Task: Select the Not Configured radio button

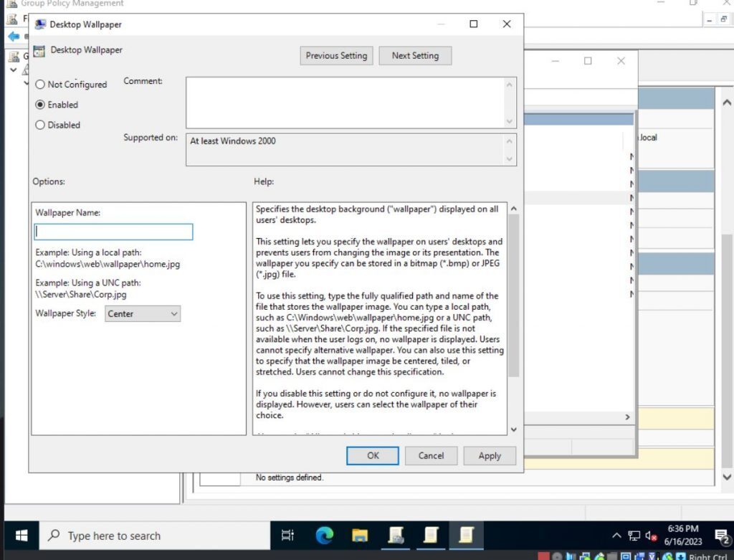Action: pos(40,84)
